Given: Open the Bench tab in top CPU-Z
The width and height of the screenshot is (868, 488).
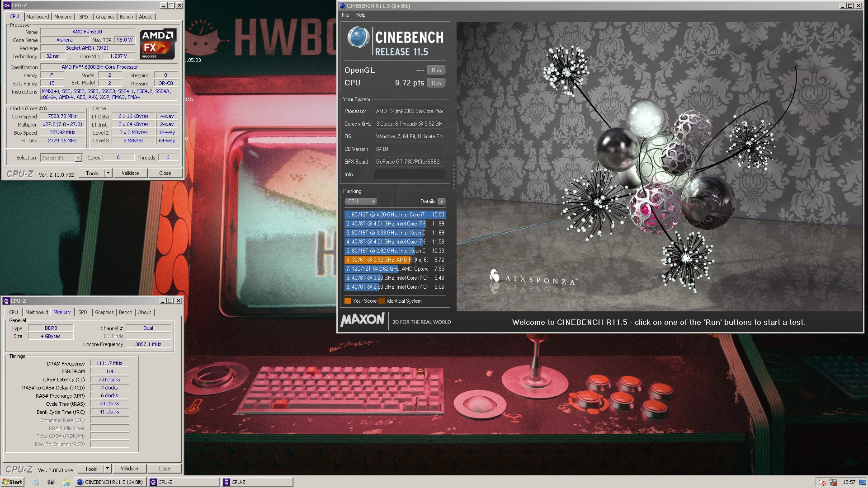Looking at the screenshot, I should click(127, 17).
